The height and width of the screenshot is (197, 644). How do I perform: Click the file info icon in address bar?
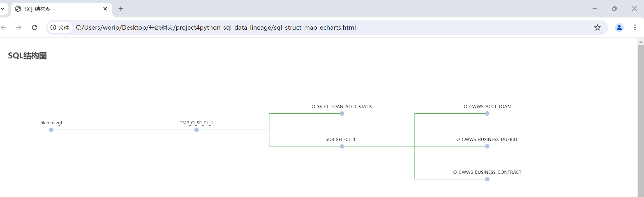(x=53, y=27)
